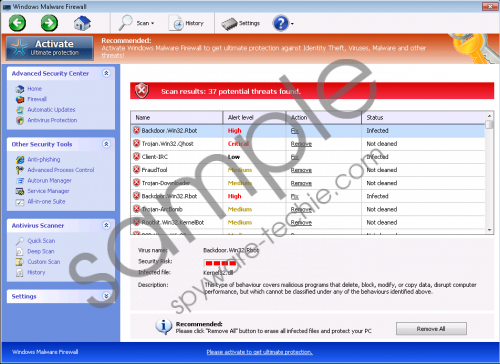Image resolution: width=500 pixels, height=364 pixels.
Task: Click Activate Ultimate protection button
Action: coord(50,48)
